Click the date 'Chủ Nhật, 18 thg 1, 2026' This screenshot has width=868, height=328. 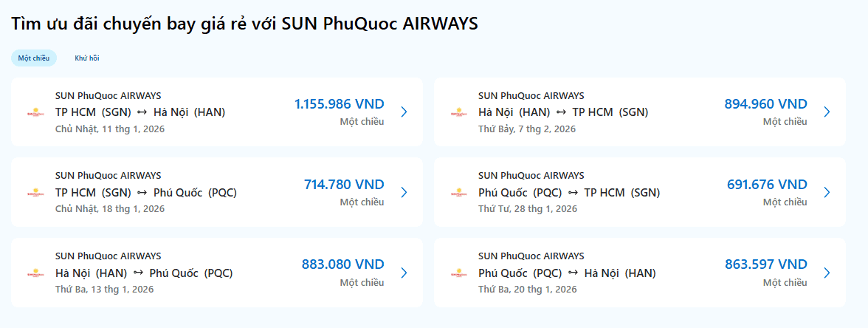(110, 208)
